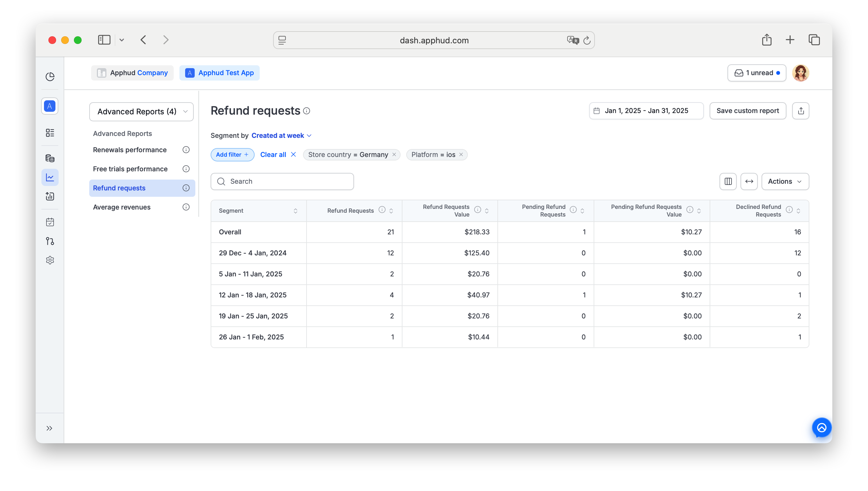Screen dimensions: 868x491
Task: Select the blue app 'A' icon in sidebar
Action: pyautogui.click(x=50, y=106)
